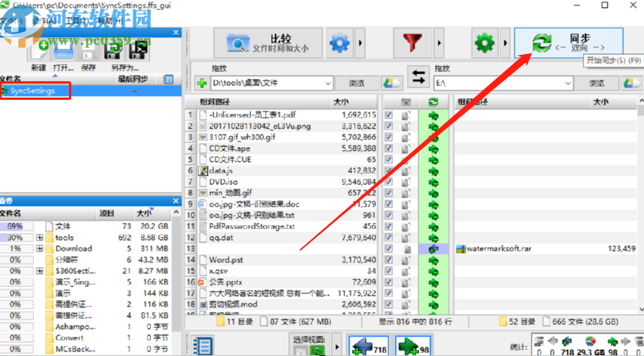Swap the left and right folder sides
The width and height of the screenshot is (644, 356).
point(418,77)
